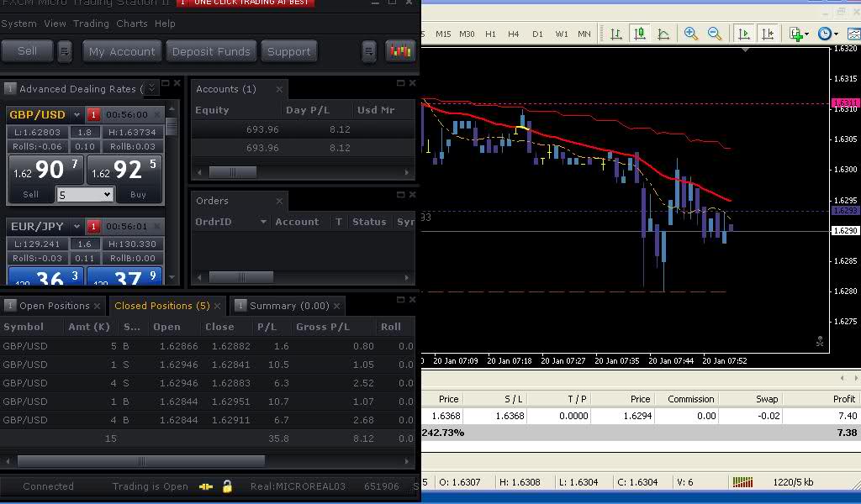Screen dimensions: 861x504
Task: Select the H1 timeframe
Action: click(490, 34)
